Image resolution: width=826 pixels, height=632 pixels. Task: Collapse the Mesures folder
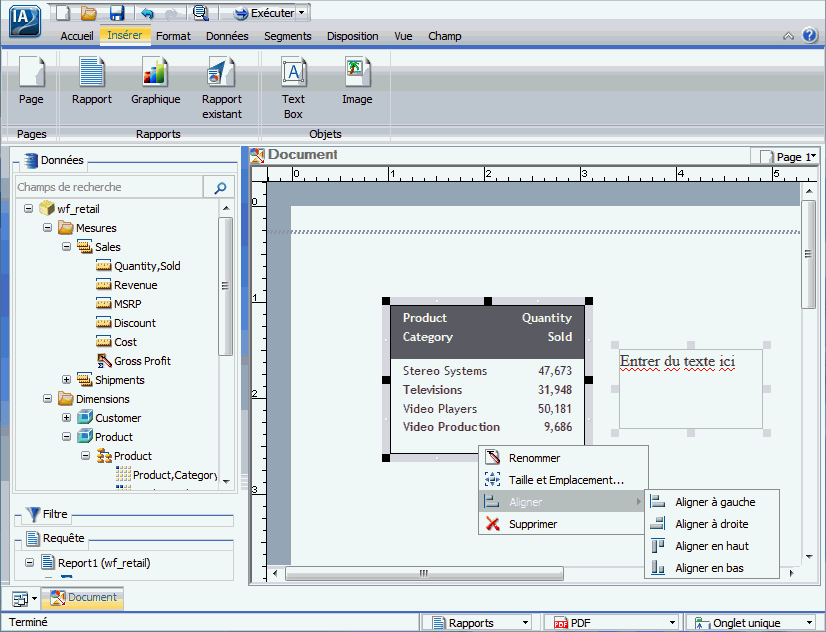pyautogui.click(x=47, y=228)
